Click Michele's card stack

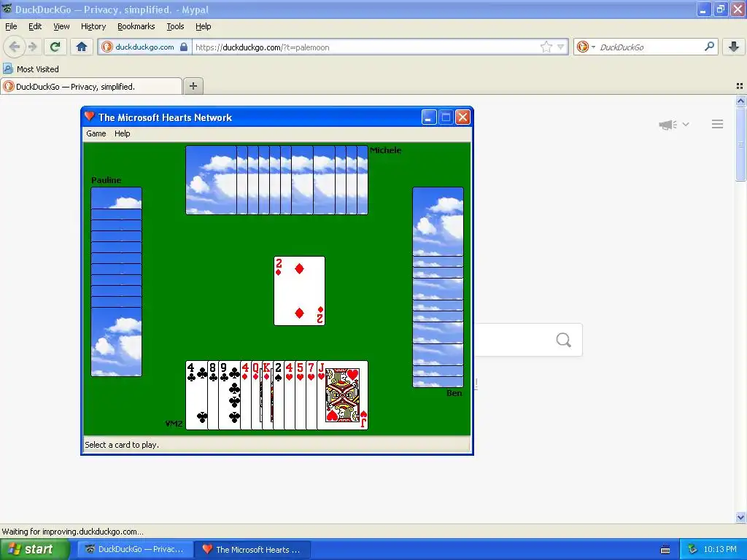point(276,180)
